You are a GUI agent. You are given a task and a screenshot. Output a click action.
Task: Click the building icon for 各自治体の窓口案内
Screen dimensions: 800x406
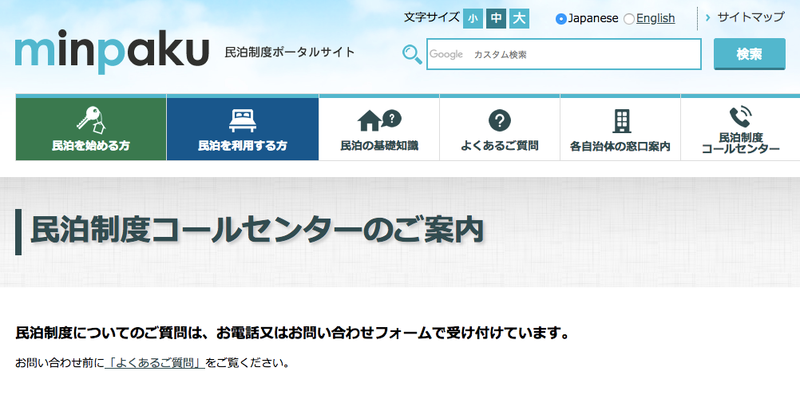620,121
